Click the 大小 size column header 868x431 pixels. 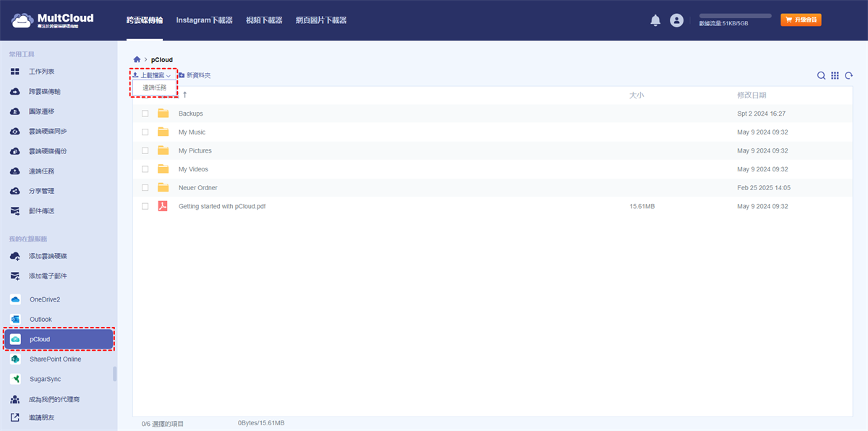point(637,95)
